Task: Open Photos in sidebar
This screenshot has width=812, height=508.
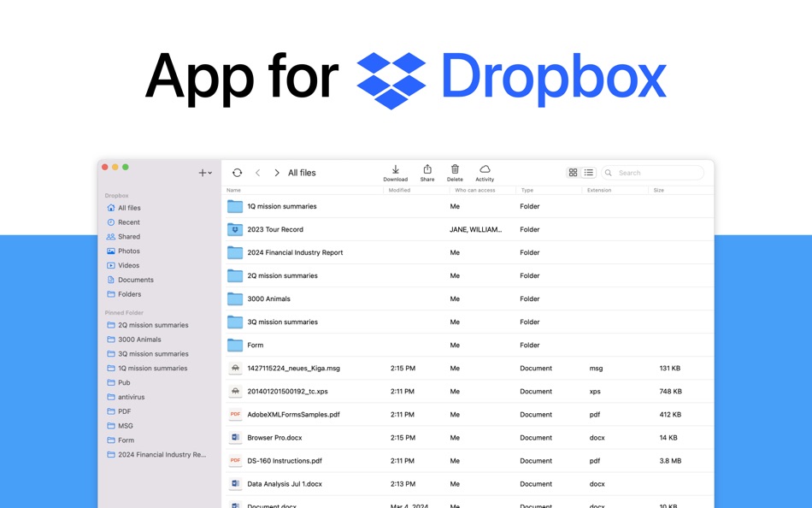Action: coord(123,251)
